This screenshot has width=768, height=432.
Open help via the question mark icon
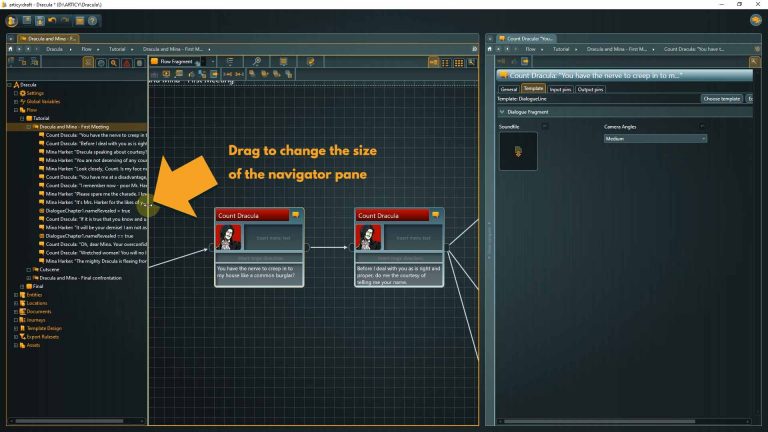(x=93, y=21)
